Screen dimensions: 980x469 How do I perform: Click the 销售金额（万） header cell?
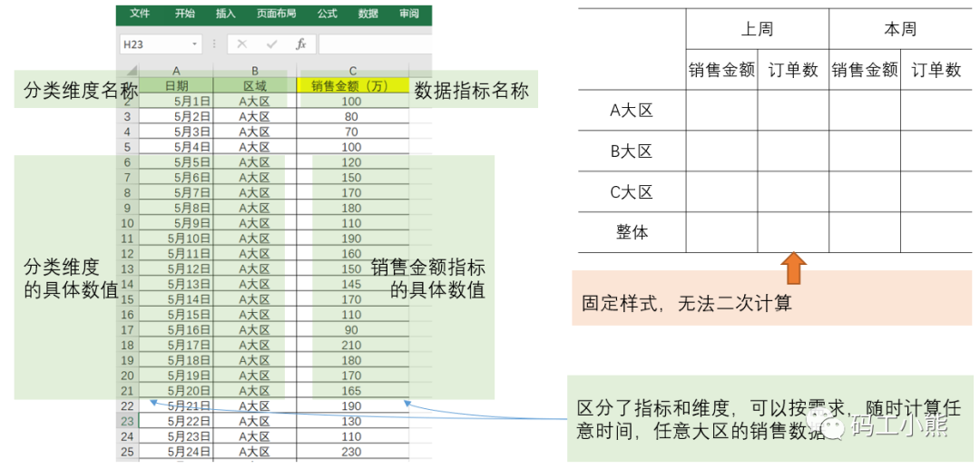pos(353,85)
